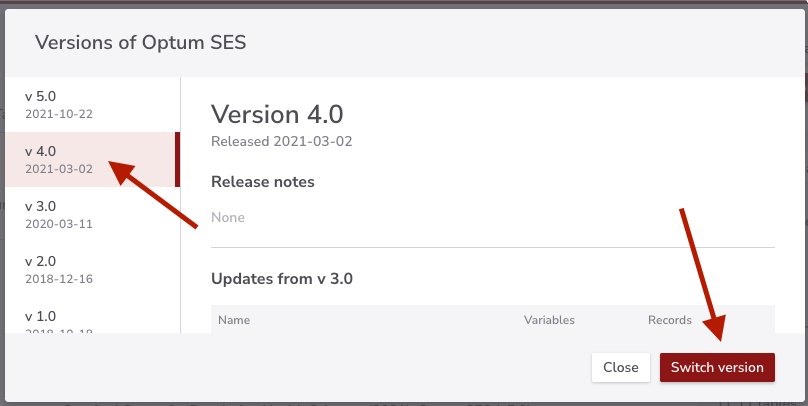Click the dark red selection bar beside v 4.0
Viewport: 808px width, 406px height.
(177, 159)
